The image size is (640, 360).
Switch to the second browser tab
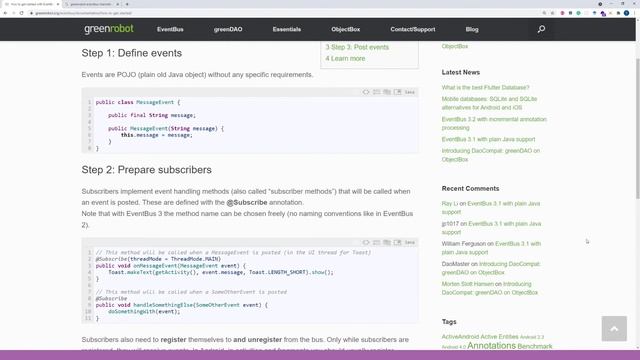click(x=91, y=4)
